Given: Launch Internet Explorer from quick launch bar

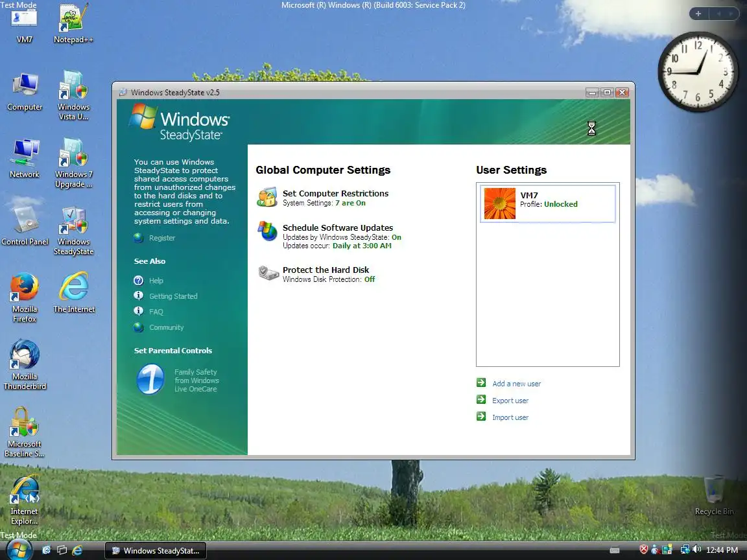Looking at the screenshot, I should pyautogui.click(x=77, y=550).
